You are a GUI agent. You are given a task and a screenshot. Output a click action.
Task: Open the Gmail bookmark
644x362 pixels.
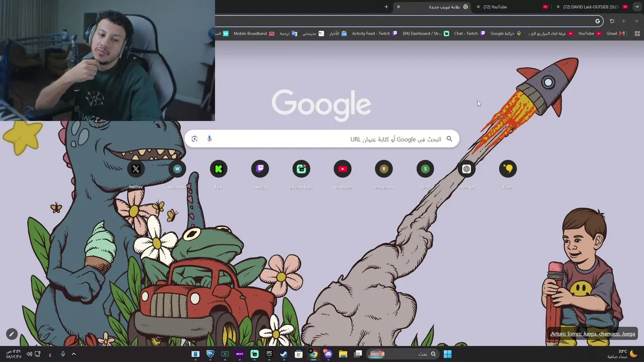pyautogui.click(x=615, y=34)
